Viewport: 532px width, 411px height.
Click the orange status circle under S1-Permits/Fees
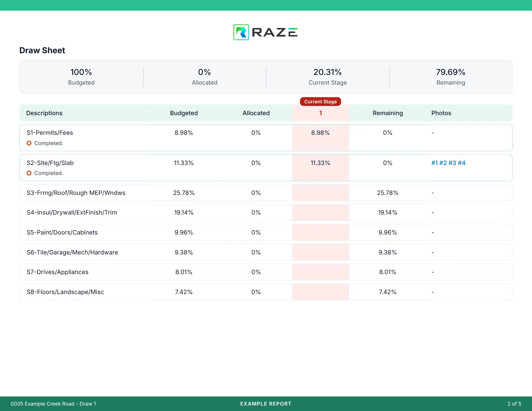(29, 143)
